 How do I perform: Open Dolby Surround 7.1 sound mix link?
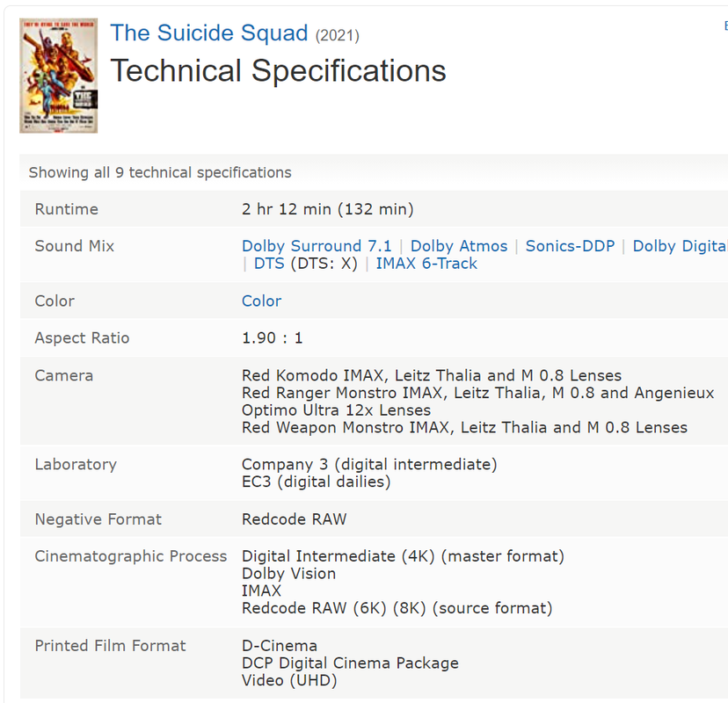pos(317,245)
